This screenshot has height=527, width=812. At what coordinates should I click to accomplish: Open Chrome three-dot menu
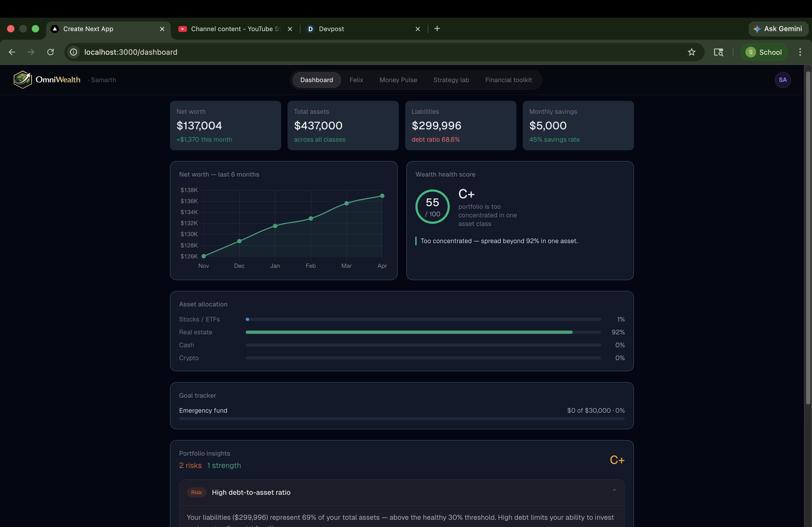click(800, 52)
